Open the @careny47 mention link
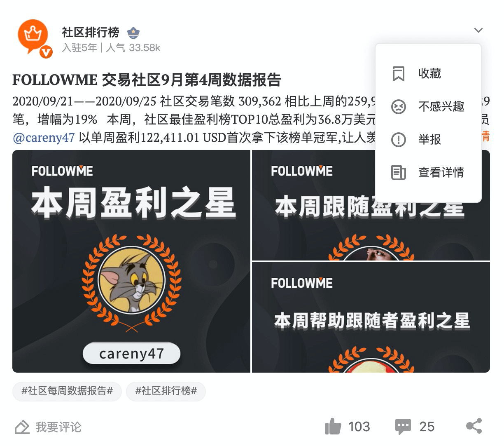The height and width of the screenshot is (446, 504). tap(44, 137)
